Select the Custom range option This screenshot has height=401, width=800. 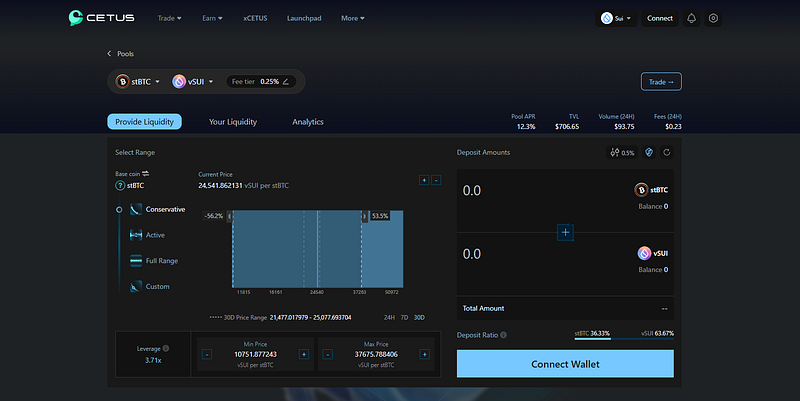tap(150, 287)
